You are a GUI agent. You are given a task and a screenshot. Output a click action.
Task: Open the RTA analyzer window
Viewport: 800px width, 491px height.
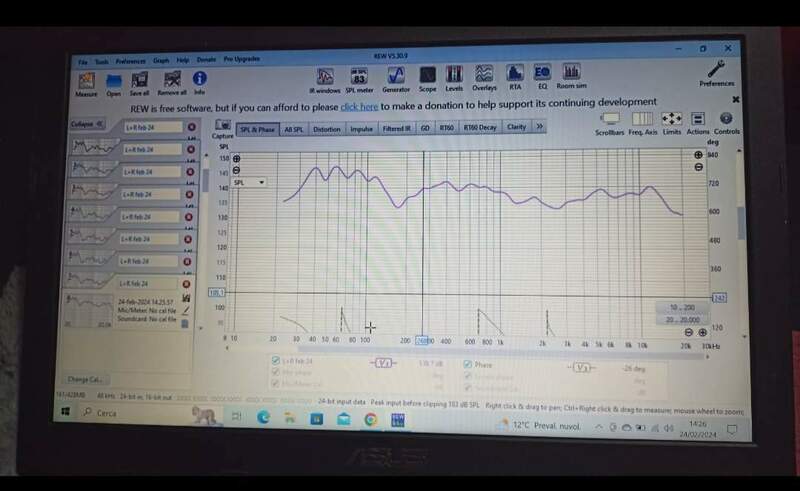click(514, 75)
